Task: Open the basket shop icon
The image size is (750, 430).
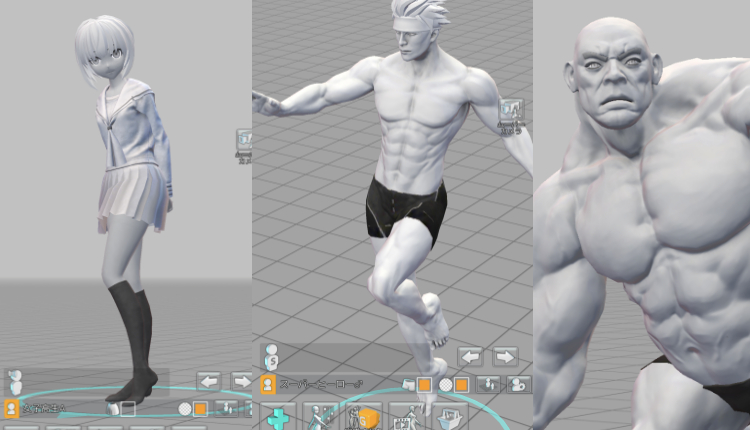Action: pyautogui.click(x=450, y=417)
